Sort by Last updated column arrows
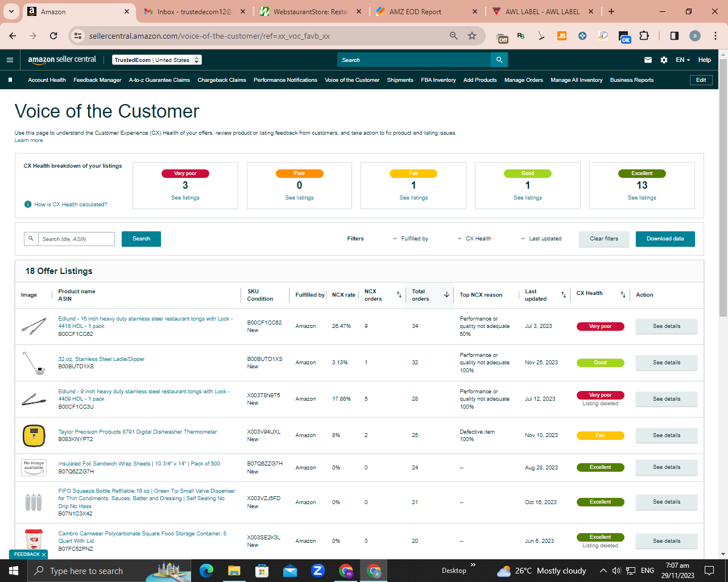Screen dimensions: 728x582 tap(564, 294)
